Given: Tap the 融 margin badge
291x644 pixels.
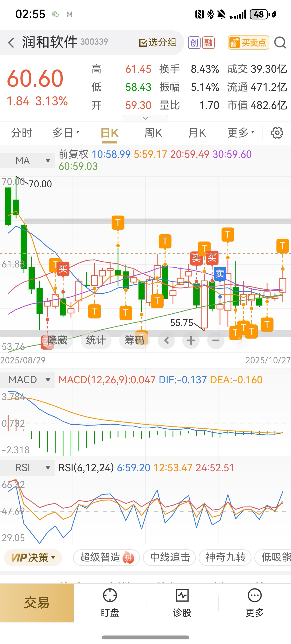Looking at the screenshot, I should (x=208, y=43).
